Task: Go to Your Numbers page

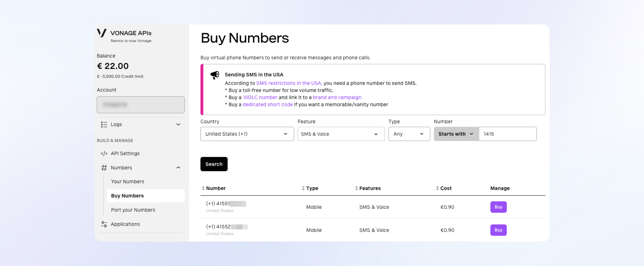Action: (127, 182)
